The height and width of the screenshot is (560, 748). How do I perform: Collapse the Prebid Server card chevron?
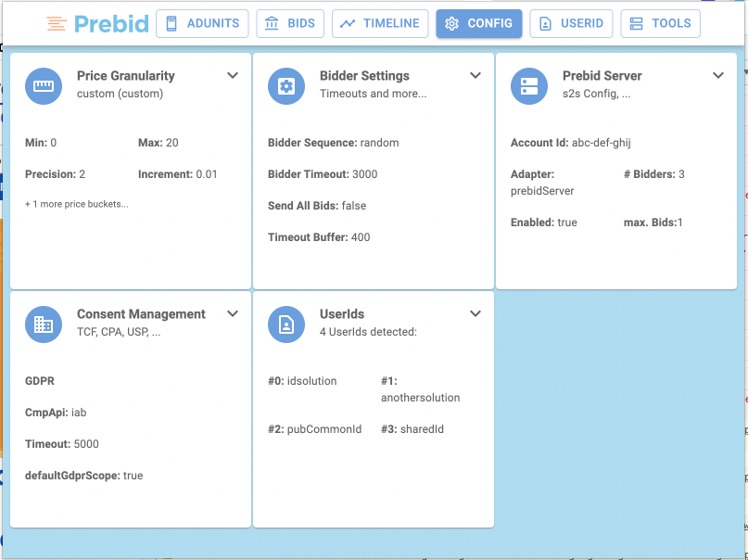coord(718,76)
